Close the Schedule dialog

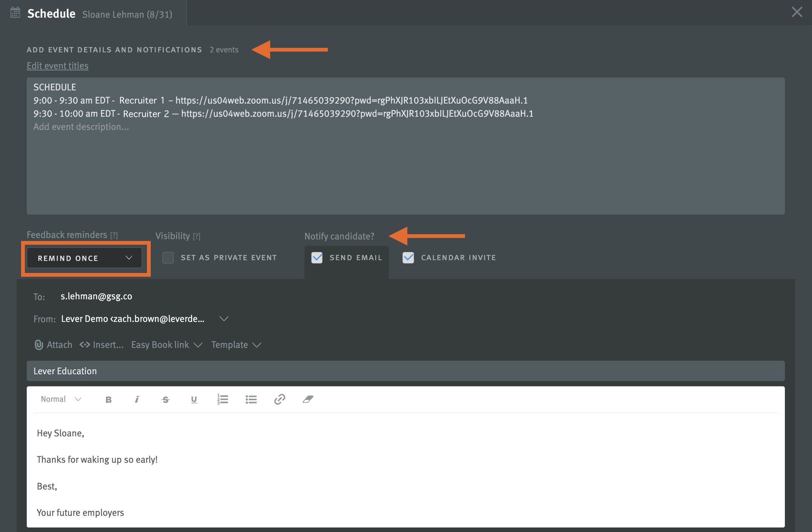[797, 12]
